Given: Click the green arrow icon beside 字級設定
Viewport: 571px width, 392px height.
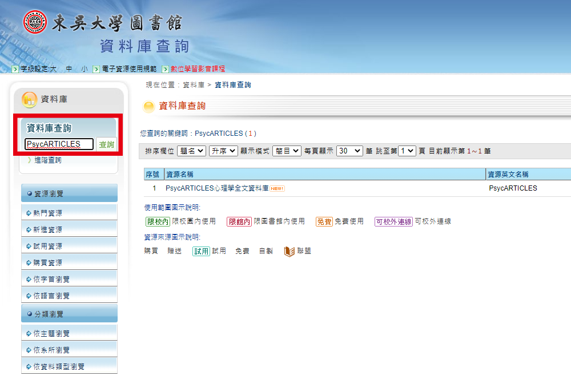Looking at the screenshot, I should (15, 69).
